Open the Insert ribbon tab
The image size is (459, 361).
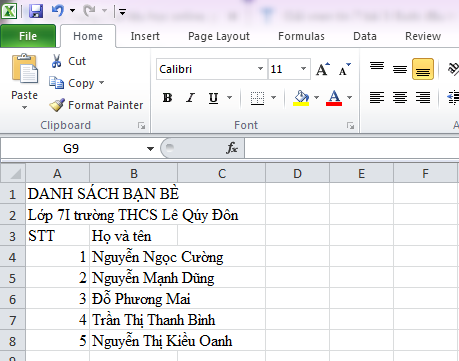145,36
